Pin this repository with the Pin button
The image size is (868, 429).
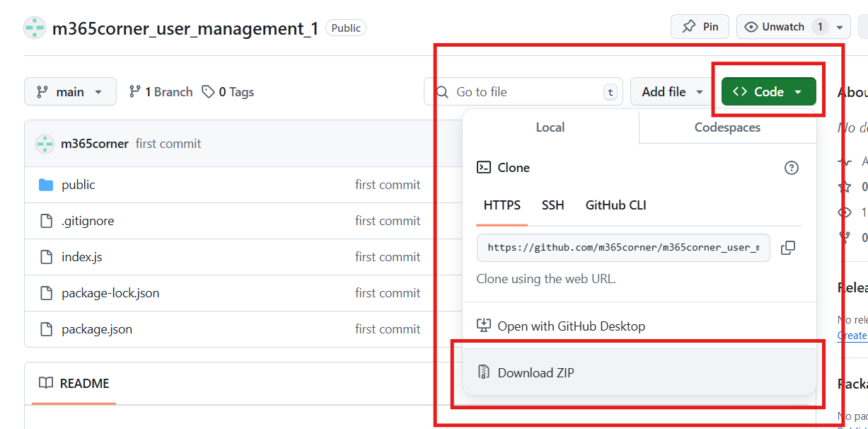pyautogui.click(x=700, y=27)
